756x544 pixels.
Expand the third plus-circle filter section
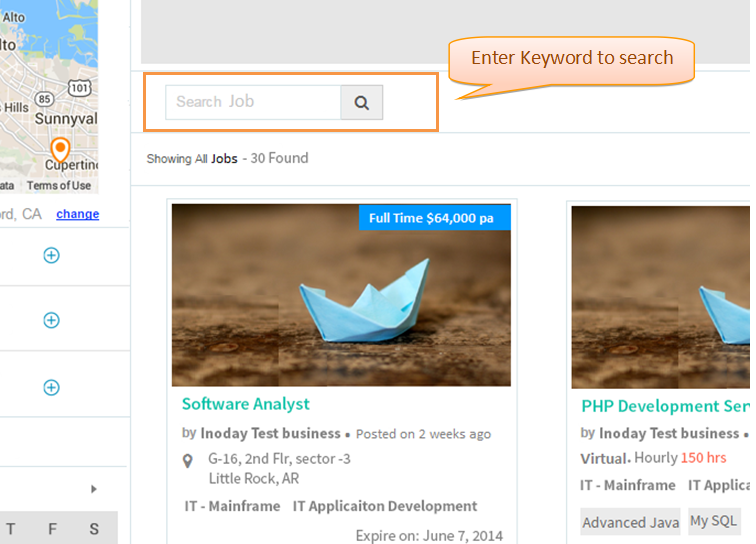pyautogui.click(x=52, y=387)
